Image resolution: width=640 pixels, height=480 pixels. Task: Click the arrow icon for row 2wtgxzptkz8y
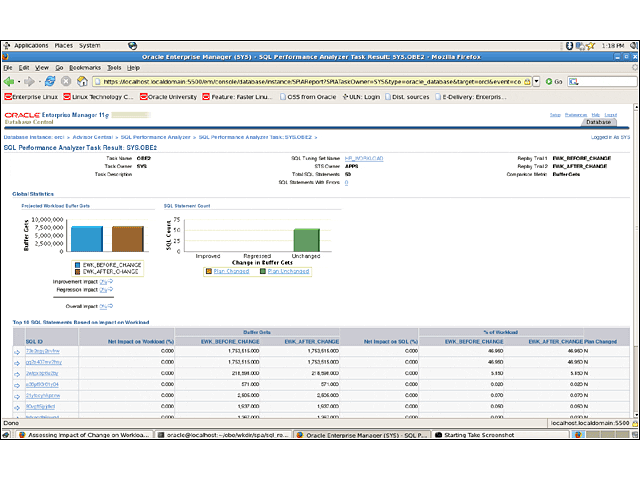(17, 374)
